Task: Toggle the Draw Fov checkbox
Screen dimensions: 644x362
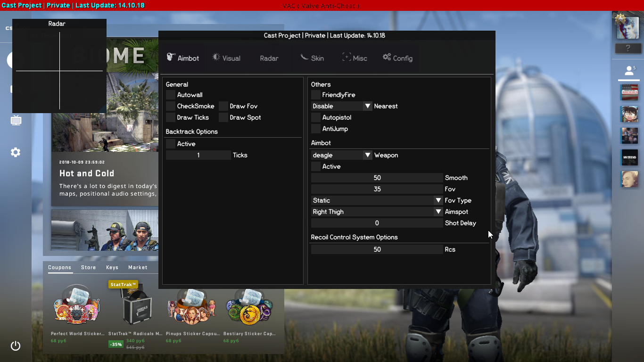Action: 223,106
